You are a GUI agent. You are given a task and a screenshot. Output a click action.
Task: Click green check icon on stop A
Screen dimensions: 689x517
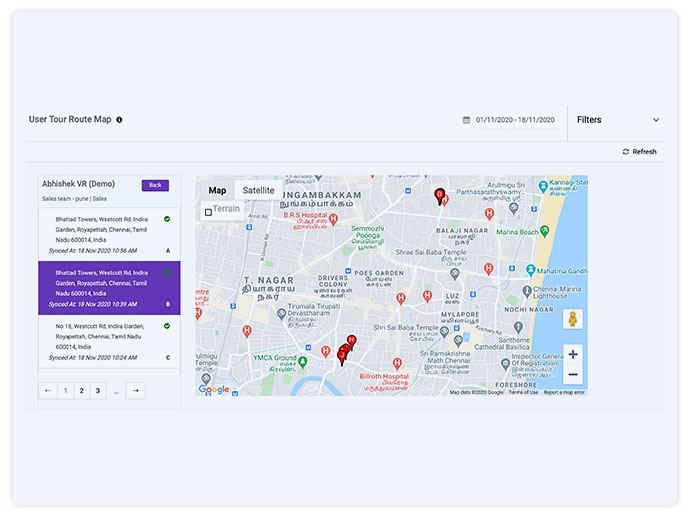click(x=167, y=219)
